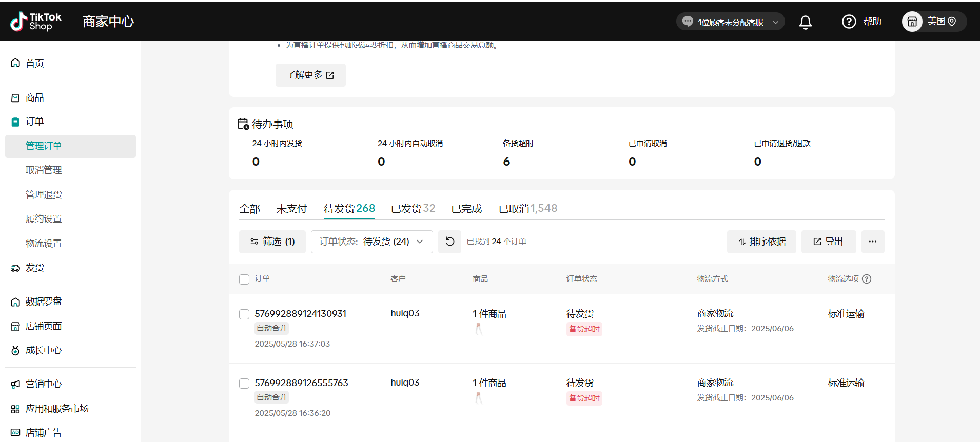Click the 自动合并 tag on order 576992889124130931
The height and width of the screenshot is (442, 980).
pyautogui.click(x=272, y=328)
